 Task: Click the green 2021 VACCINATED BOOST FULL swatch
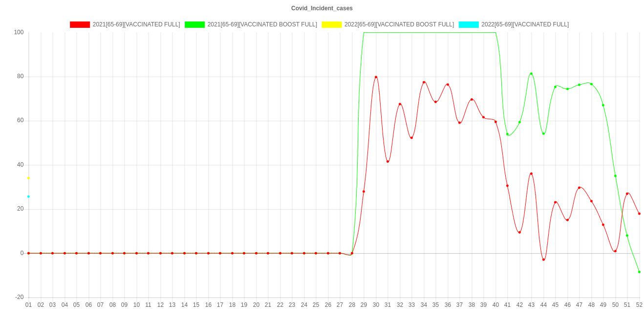click(194, 24)
